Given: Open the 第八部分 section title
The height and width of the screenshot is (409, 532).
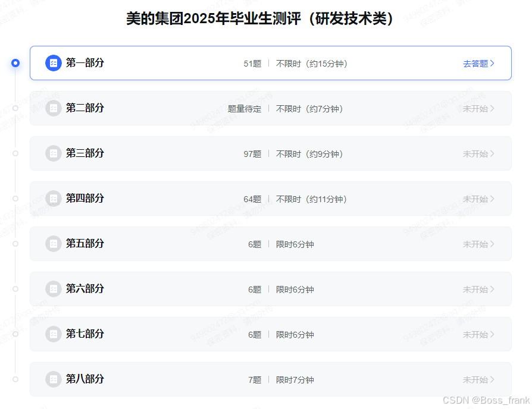Looking at the screenshot, I should [x=85, y=379].
